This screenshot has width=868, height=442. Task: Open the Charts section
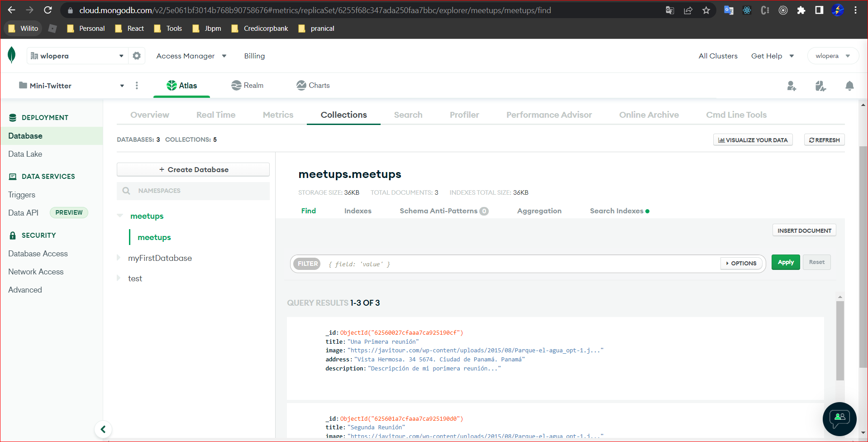coord(313,85)
